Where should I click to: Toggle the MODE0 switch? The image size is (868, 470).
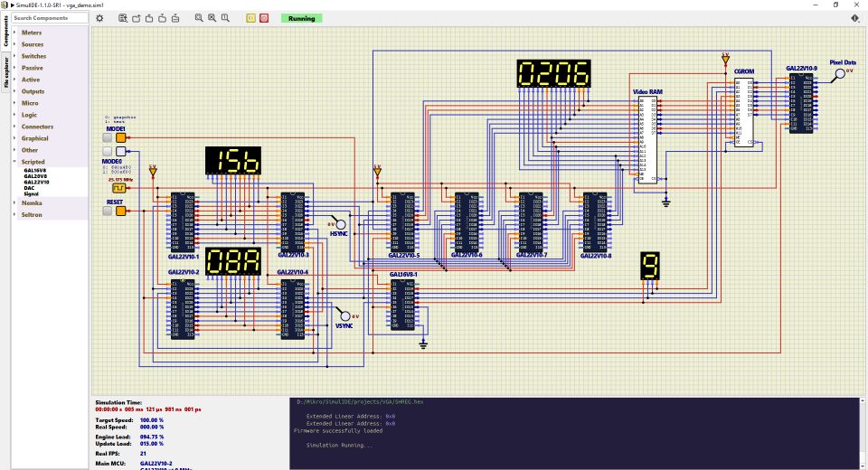(108, 153)
